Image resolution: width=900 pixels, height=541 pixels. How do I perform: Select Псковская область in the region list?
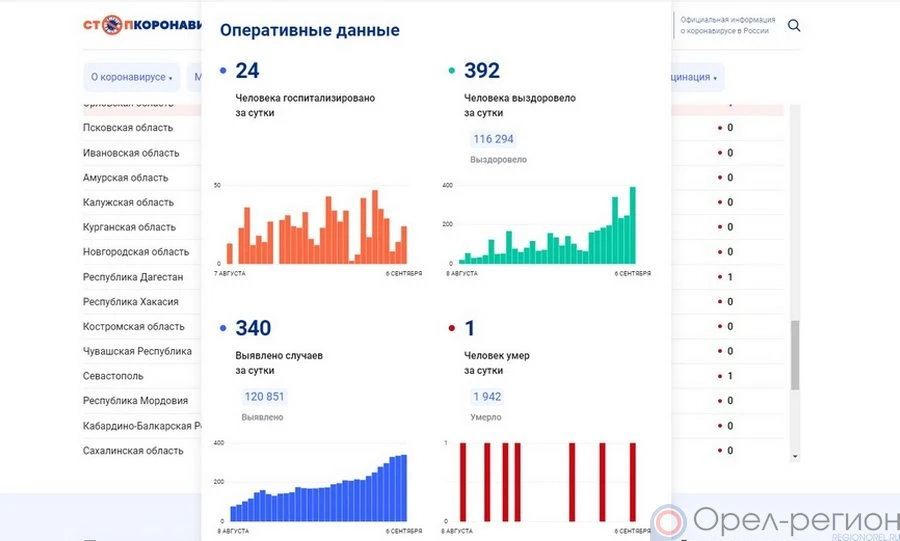pyautogui.click(x=128, y=128)
